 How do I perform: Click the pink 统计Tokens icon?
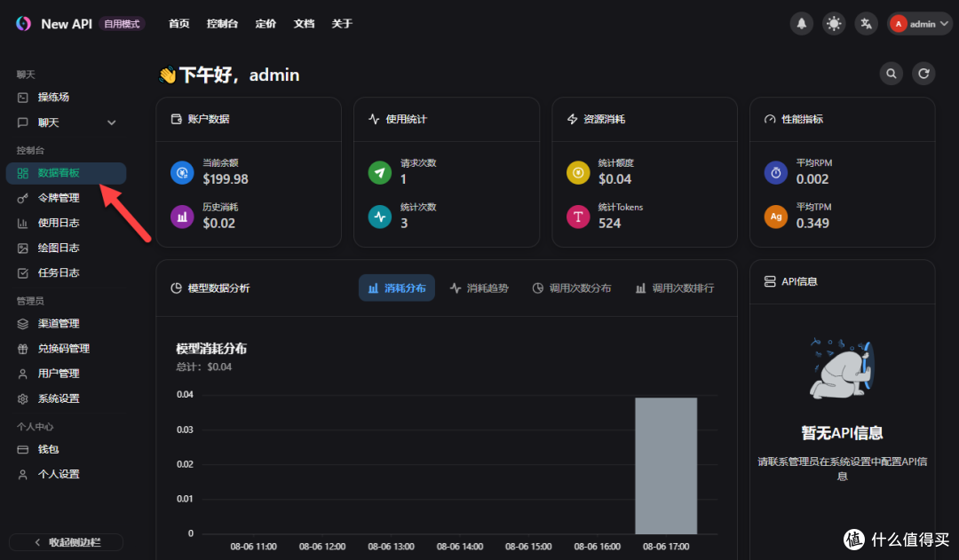tap(578, 217)
